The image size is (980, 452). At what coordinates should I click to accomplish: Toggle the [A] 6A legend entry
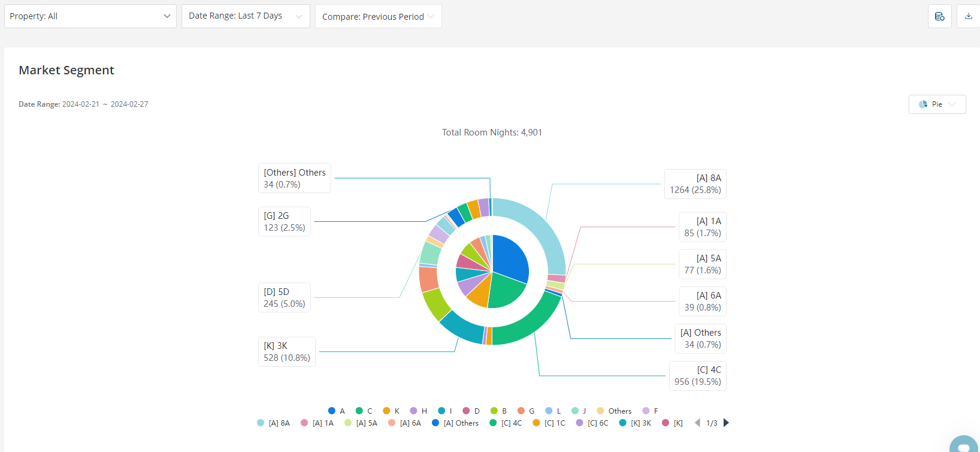point(405,423)
